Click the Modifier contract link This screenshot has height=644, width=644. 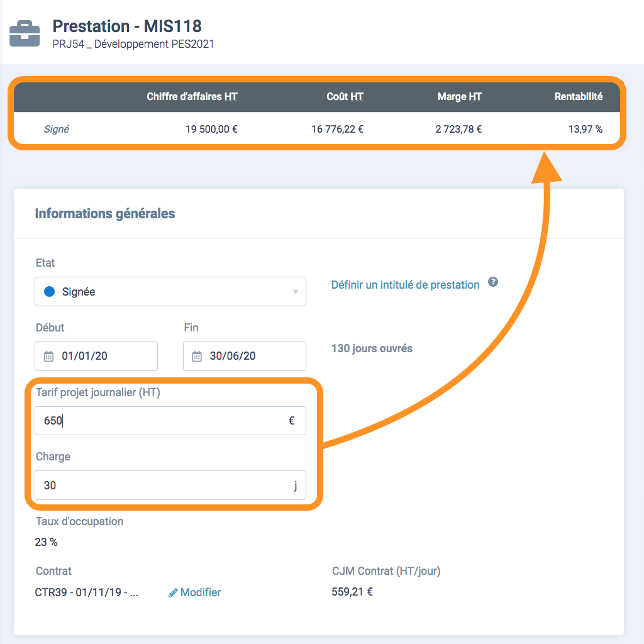point(201,592)
